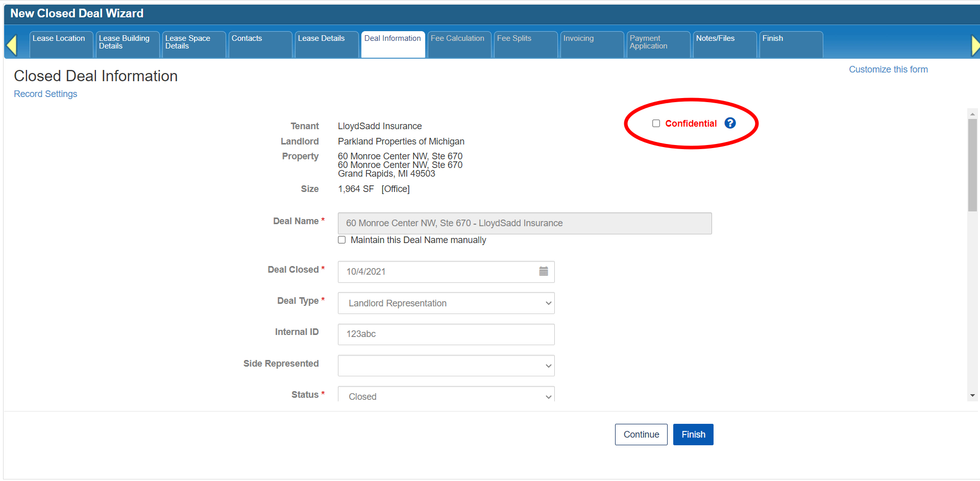Check Maintain this Deal Name manually
The image size is (980, 481).
click(342, 240)
